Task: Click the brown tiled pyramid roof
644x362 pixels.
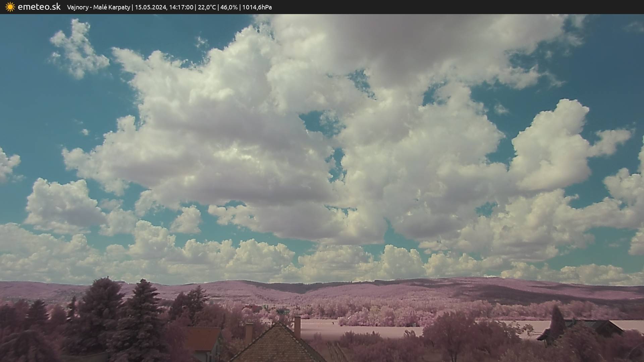Action: (x=277, y=345)
